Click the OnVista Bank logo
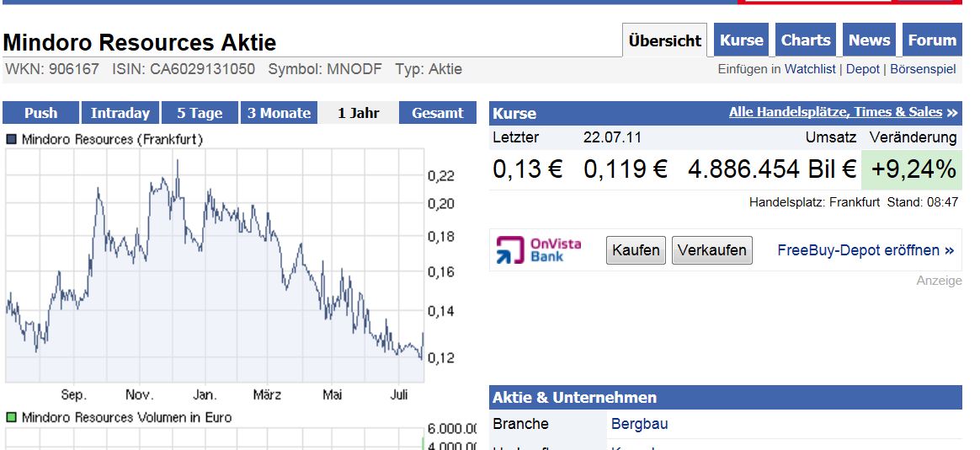Screen dimensions: 980x450 [539, 250]
